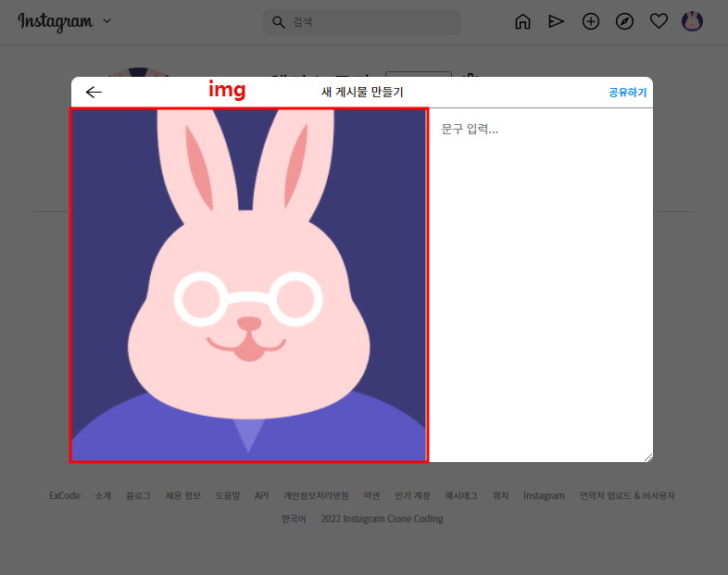728x575 pixels.
Task: Open the explore compass icon
Action: click(624, 21)
